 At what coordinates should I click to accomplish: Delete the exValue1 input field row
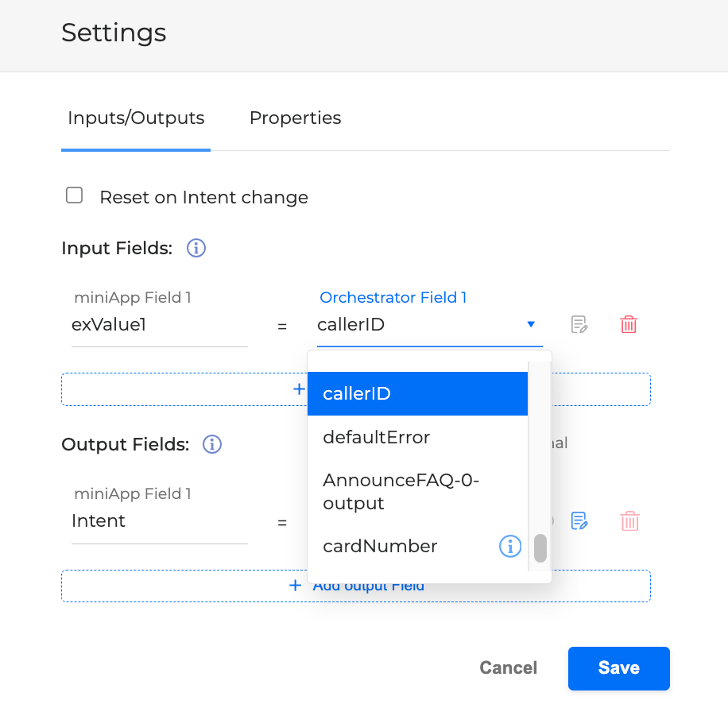629,324
